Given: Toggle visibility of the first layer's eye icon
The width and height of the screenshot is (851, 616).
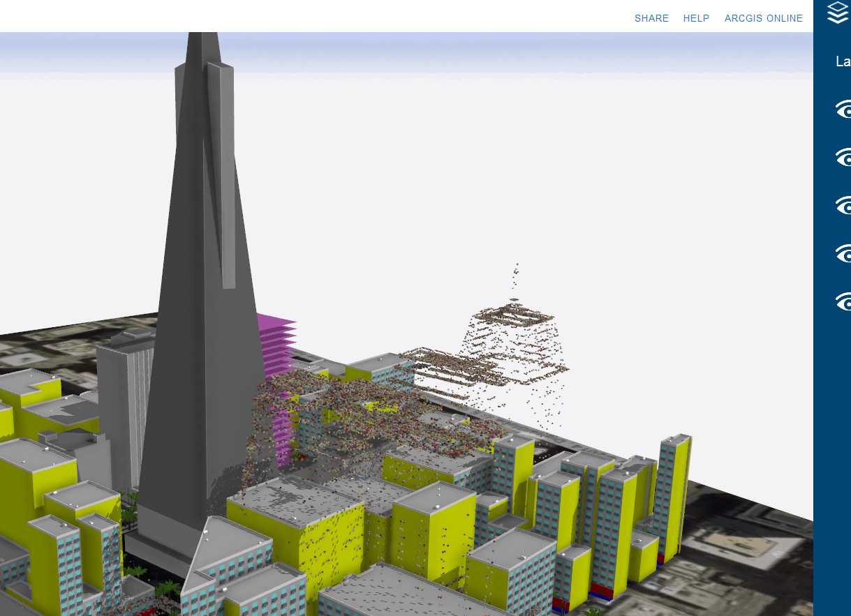Looking at the screenshot, I should tap(845, 108).
